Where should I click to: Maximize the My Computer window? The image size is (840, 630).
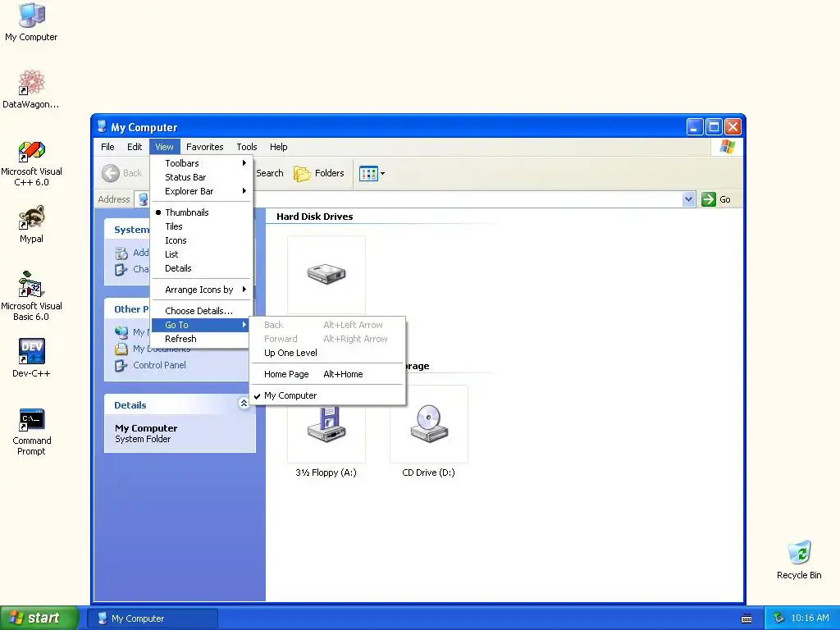714,127
